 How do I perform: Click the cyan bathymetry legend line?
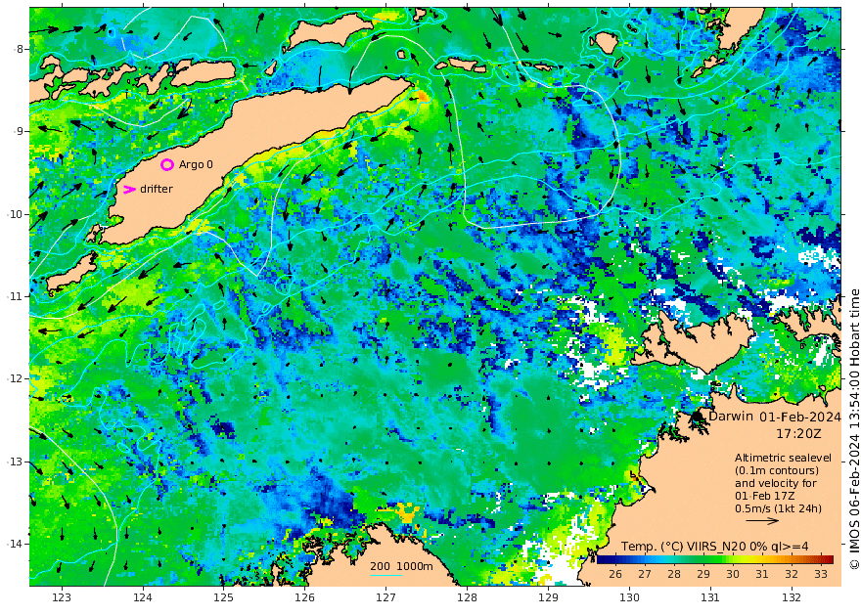(385, 575)
